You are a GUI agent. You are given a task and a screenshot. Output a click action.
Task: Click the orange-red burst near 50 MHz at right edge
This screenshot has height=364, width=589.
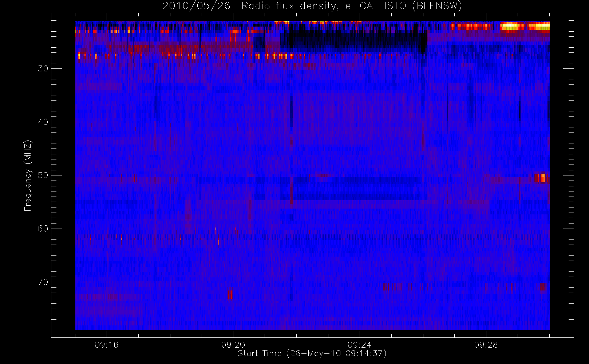541,178
